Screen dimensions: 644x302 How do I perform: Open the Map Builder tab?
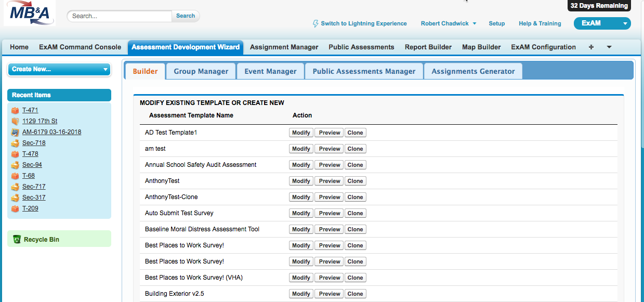[x=481, y=47]
